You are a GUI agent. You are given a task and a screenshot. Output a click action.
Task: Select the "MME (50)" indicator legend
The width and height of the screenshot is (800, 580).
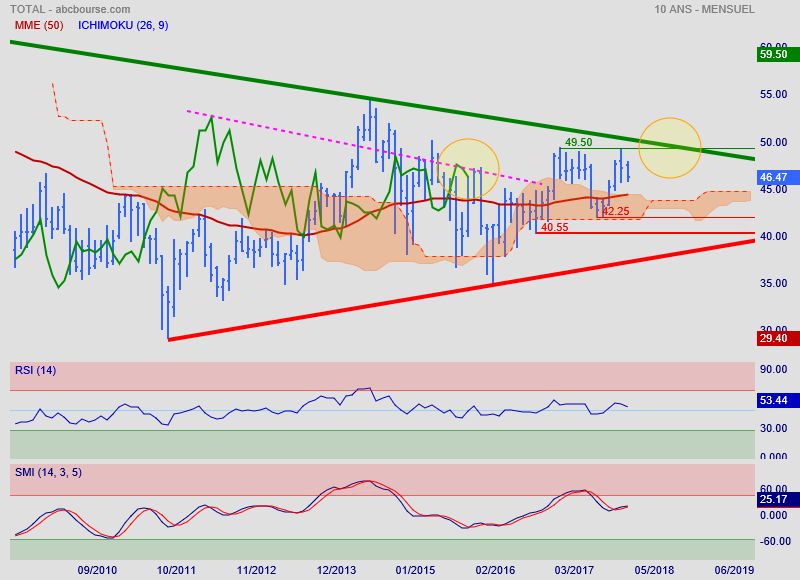coord(39,25)
